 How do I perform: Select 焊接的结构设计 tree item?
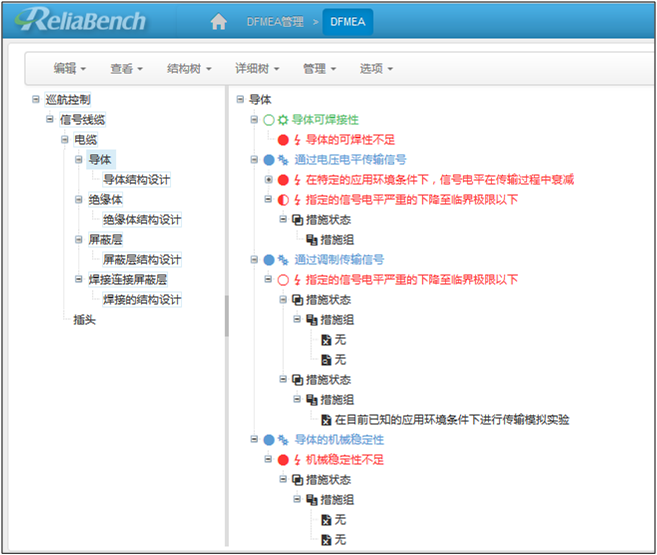tap(142, 299)
